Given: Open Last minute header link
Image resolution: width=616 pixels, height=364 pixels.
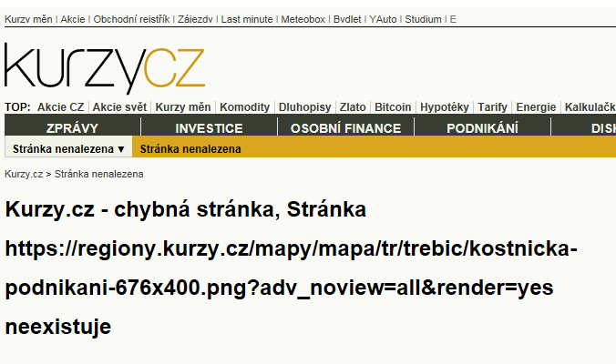Looking at the screenshot, I should 247,19.
